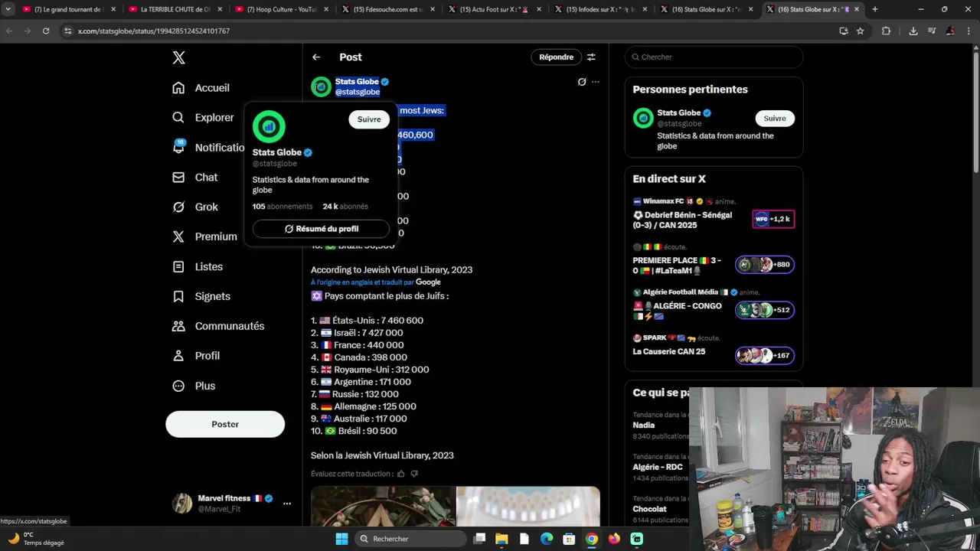
Task: Open browser extensions puzzle icon
Action: 886,31
